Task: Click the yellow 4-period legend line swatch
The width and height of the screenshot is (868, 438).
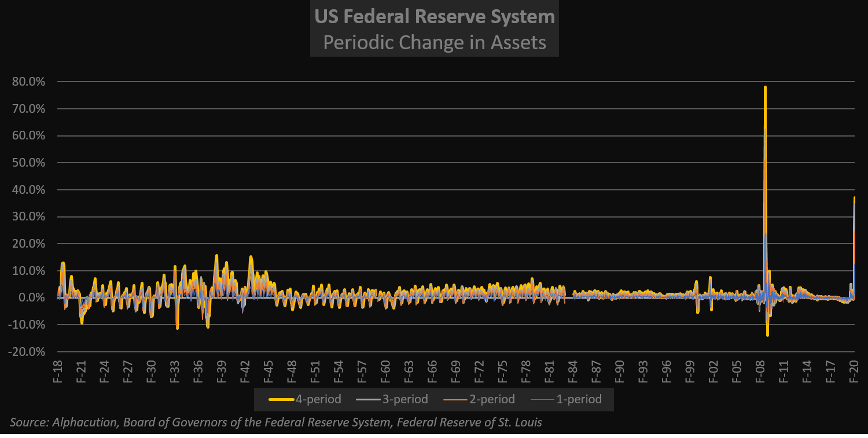Action: (281, 399)
